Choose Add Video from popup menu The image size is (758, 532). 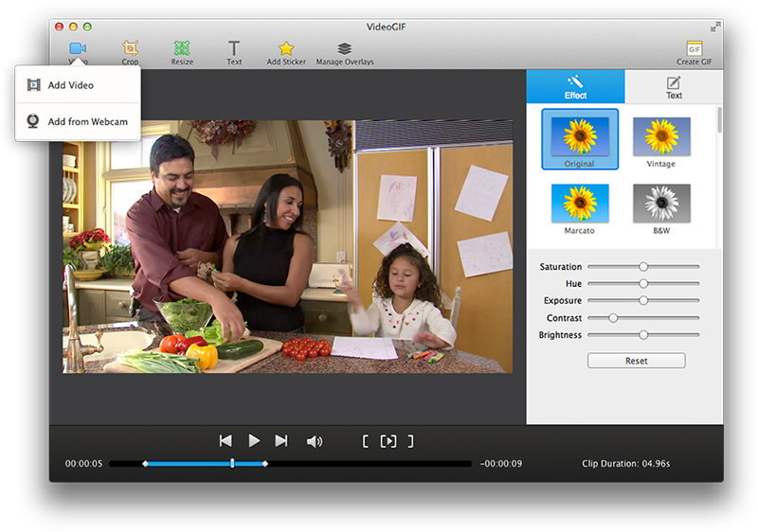(78, 85)
